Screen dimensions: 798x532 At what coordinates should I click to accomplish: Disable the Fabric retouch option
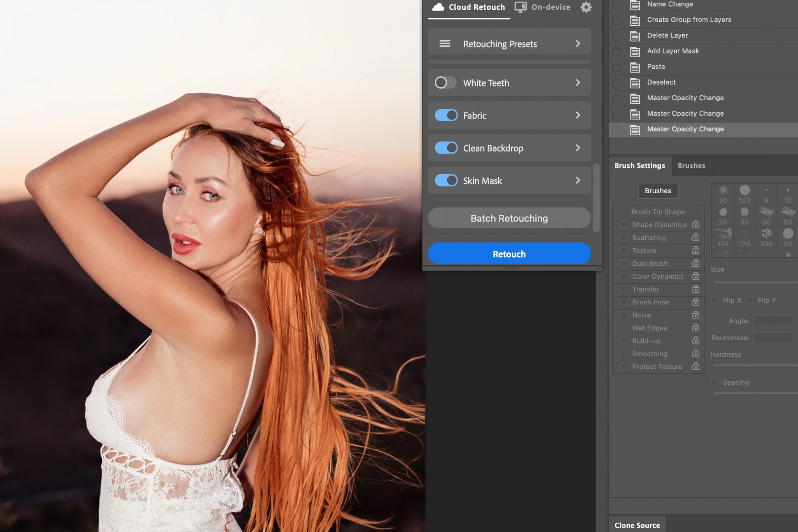tap(446, 115)
